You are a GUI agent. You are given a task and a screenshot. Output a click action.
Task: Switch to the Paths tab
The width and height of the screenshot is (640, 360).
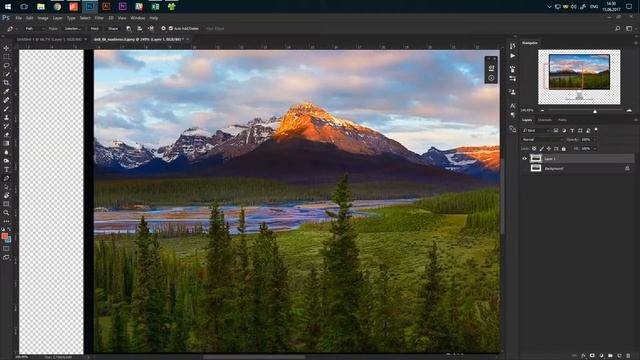[562, 120]
